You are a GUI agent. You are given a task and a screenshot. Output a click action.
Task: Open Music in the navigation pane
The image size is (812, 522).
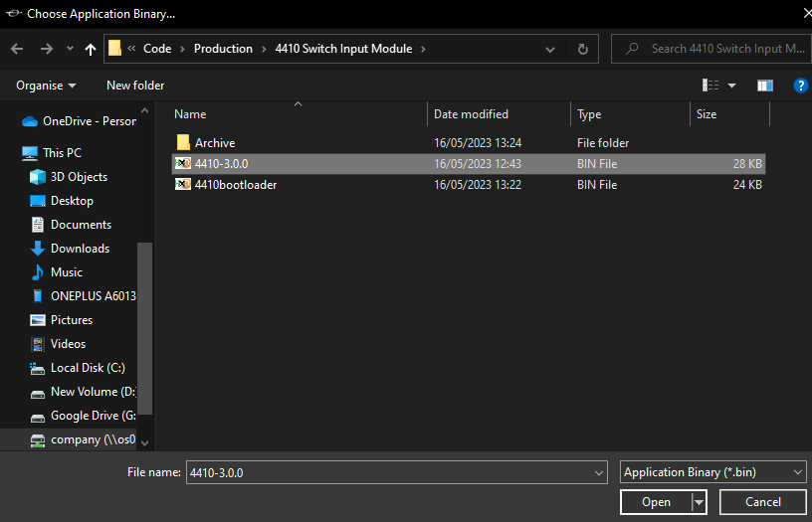click(57, 272)
